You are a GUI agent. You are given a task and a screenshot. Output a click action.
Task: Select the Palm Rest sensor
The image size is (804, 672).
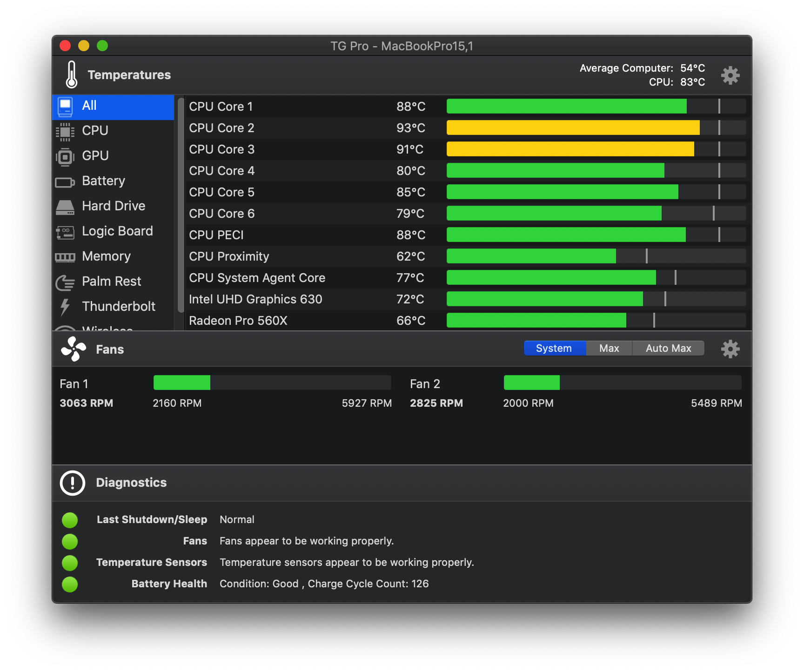click(111, 281)
